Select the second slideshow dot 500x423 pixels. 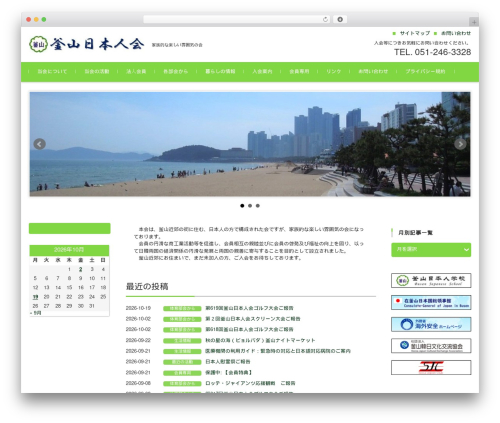[250, 206]
